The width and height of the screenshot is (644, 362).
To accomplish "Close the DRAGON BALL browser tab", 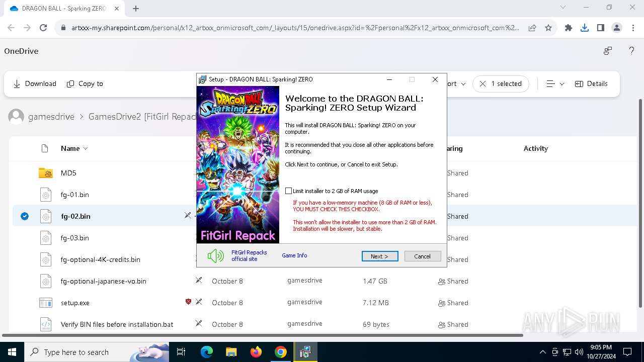I will point(117,9).
